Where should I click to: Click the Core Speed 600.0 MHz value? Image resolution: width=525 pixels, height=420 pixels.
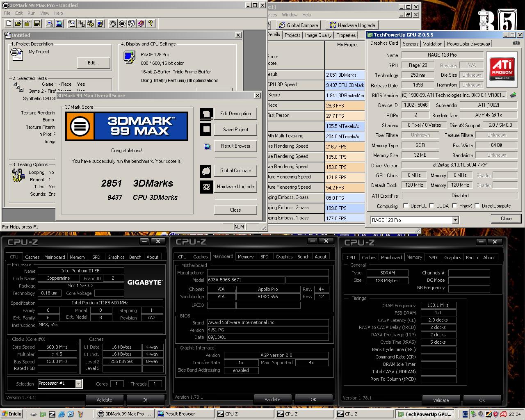point(57,347)
